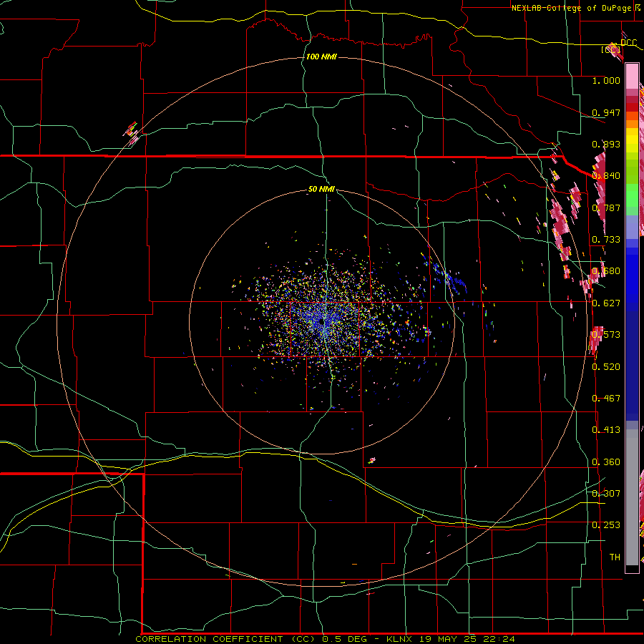The image size is (644, 644).
Task: Click the 0.840 color scale label
Action: click(606, 176)
